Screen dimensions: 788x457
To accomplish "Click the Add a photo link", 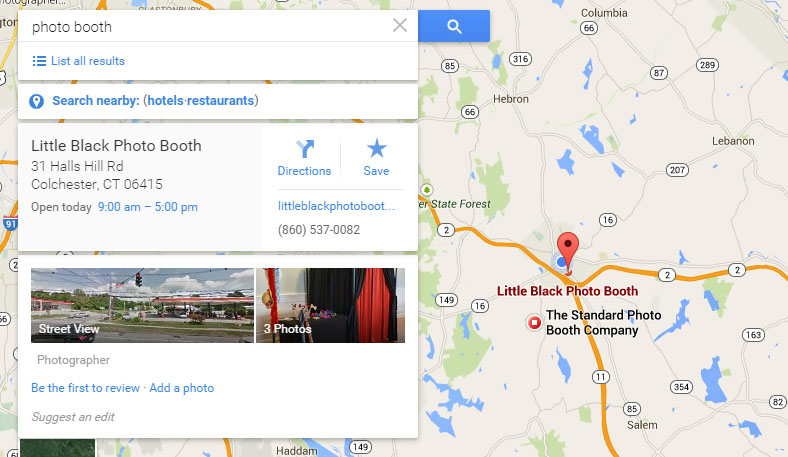I will pos(181,388).
